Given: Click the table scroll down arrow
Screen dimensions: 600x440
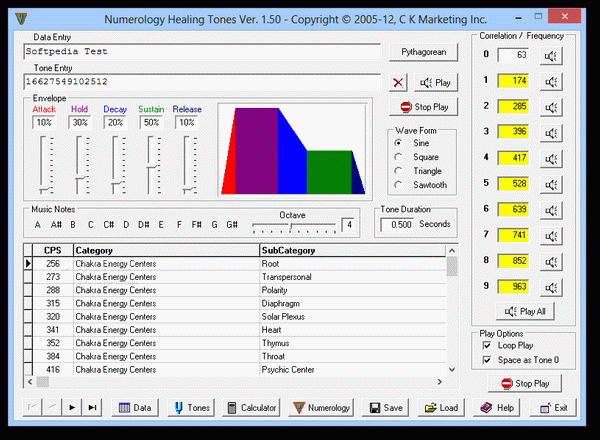Looking at the screenshot, I should click(452, 370).
